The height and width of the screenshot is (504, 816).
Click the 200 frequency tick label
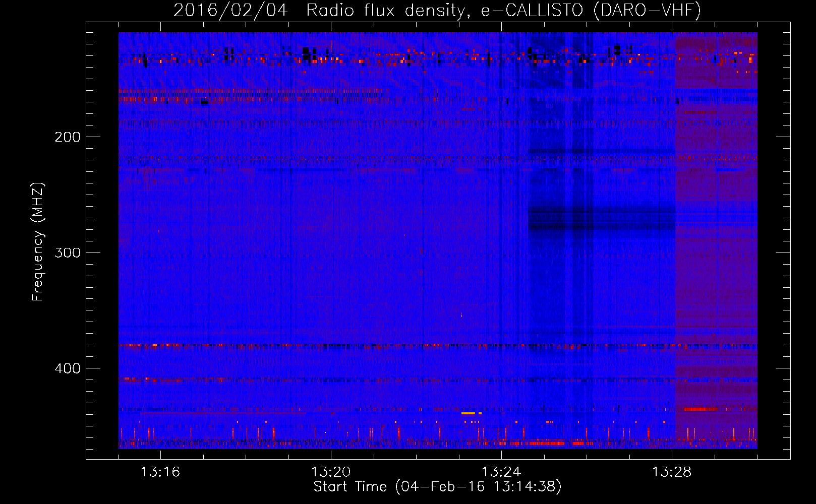click(x=68, y=137)
